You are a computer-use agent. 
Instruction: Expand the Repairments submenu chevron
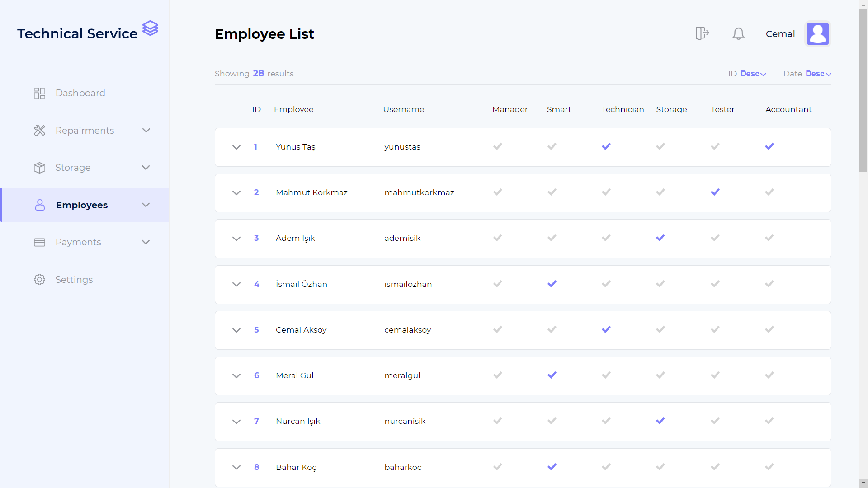coord(146,131)
